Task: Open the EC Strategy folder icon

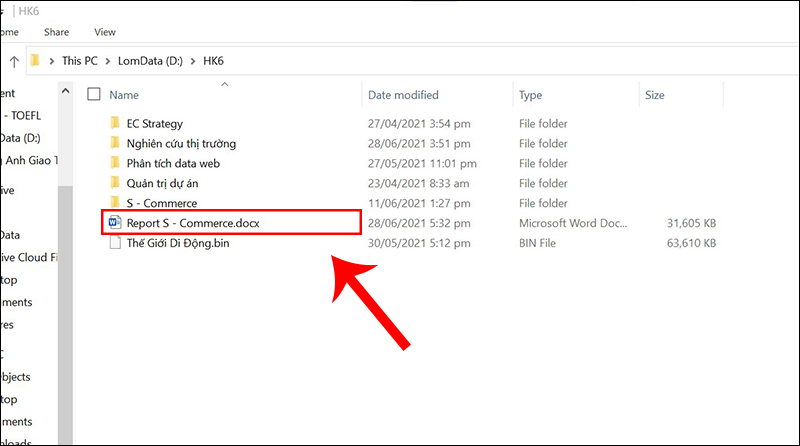Action: 115,123
